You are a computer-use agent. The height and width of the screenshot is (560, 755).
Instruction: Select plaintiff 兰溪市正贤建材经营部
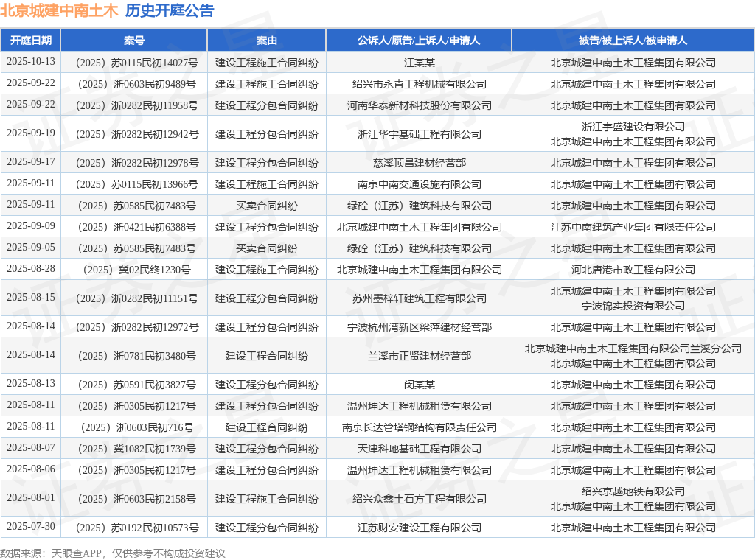point(419,356)
